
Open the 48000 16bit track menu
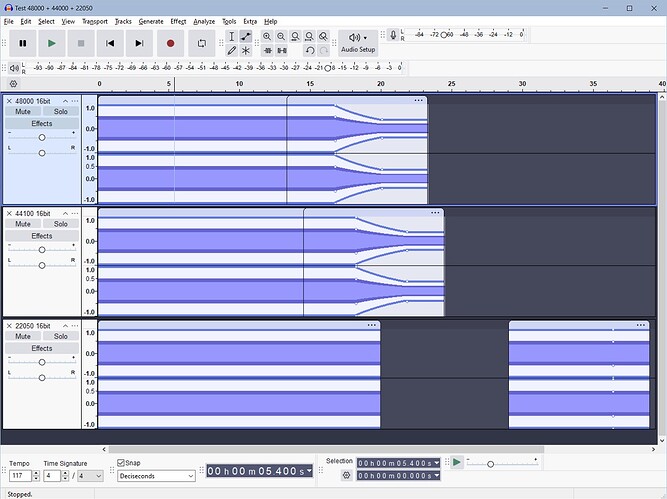74,101
